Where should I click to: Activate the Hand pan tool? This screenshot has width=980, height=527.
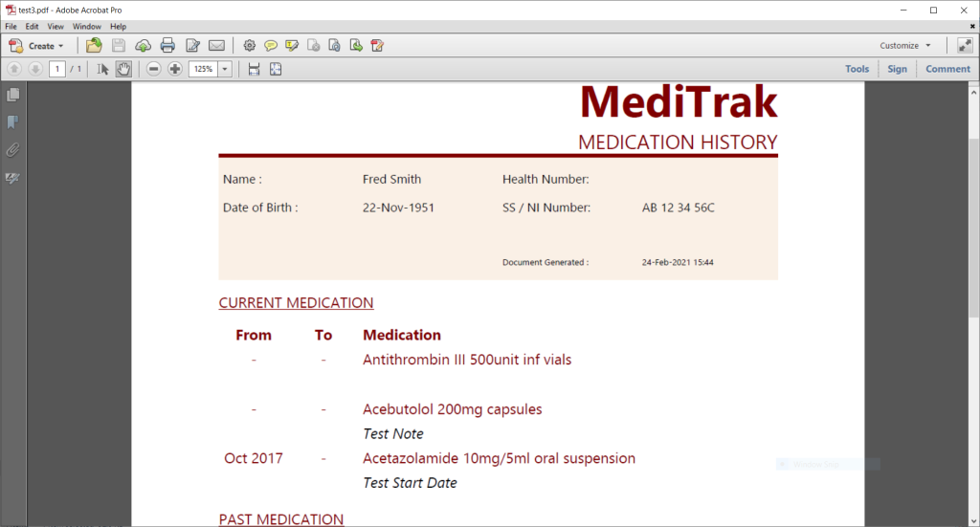point(123,69)
